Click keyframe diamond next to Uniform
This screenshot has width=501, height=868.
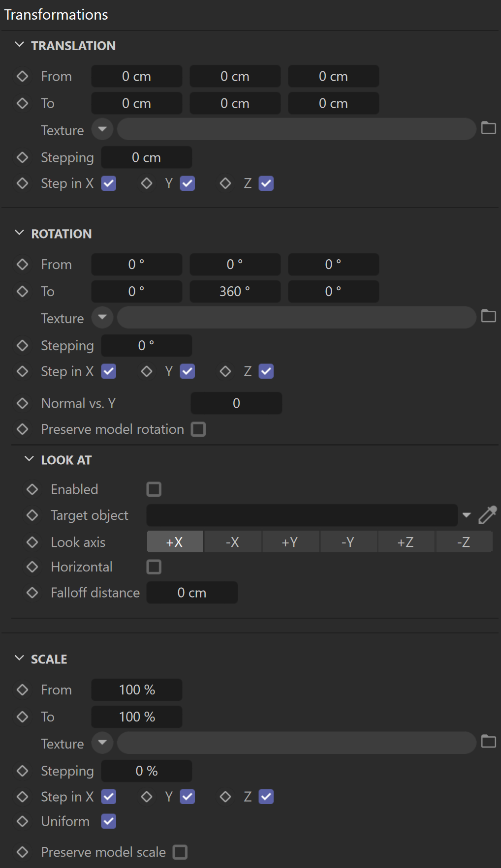[x=23, y=821]
